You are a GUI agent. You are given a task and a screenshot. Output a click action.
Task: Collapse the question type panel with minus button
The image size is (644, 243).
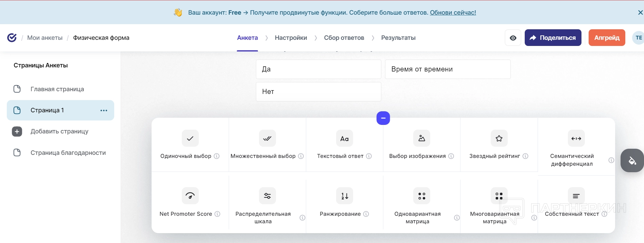coord(383,118)
